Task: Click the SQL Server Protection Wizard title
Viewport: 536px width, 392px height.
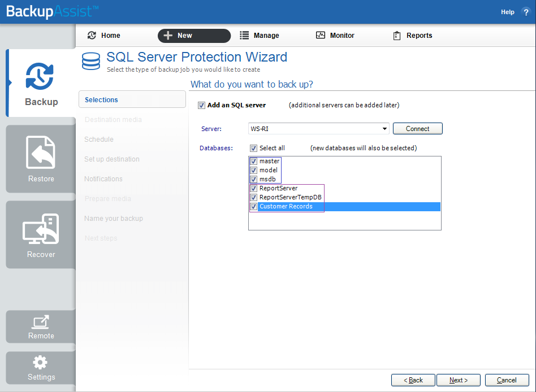Action: click(x=197, y=57)
